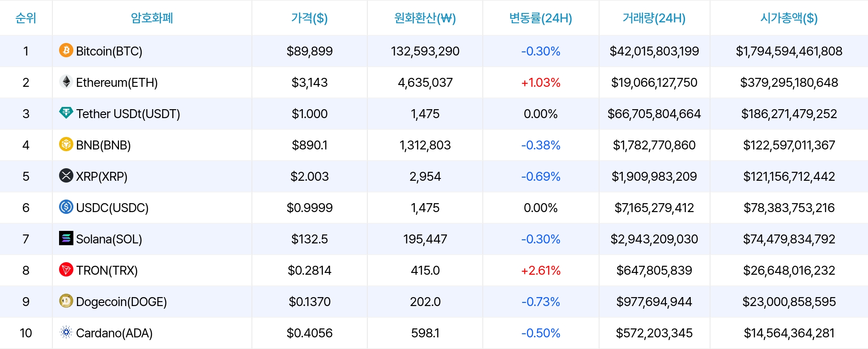Click the USDC blue logo icon

(66, 207)
